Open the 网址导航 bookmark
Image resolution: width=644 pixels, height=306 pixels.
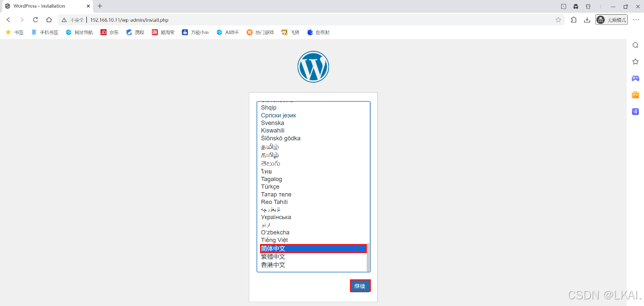(79, 32)
